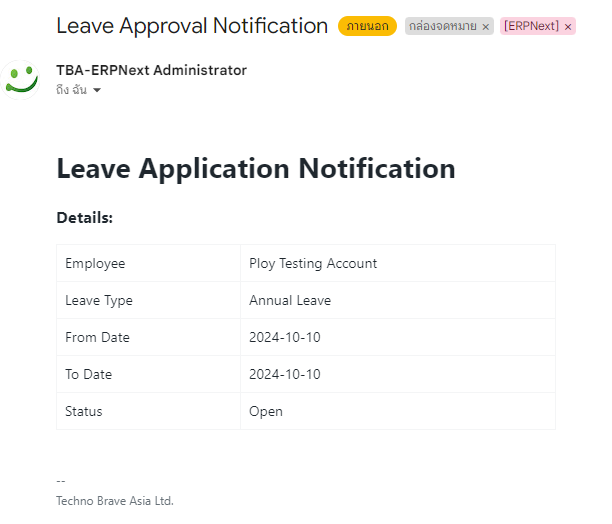Remove the กล่องจดหมาย inbox label
The image size is (612, 524).
(486, 27)
